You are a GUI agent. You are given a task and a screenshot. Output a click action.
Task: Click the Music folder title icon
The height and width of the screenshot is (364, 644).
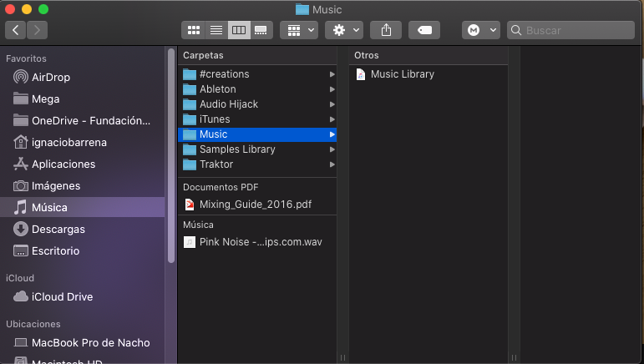(x=302, y=9)
